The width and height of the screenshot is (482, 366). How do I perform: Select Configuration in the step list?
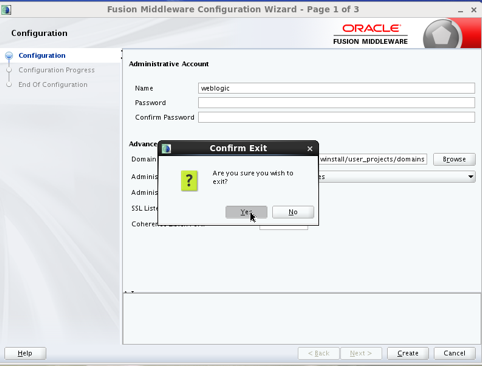click(42, 55)
